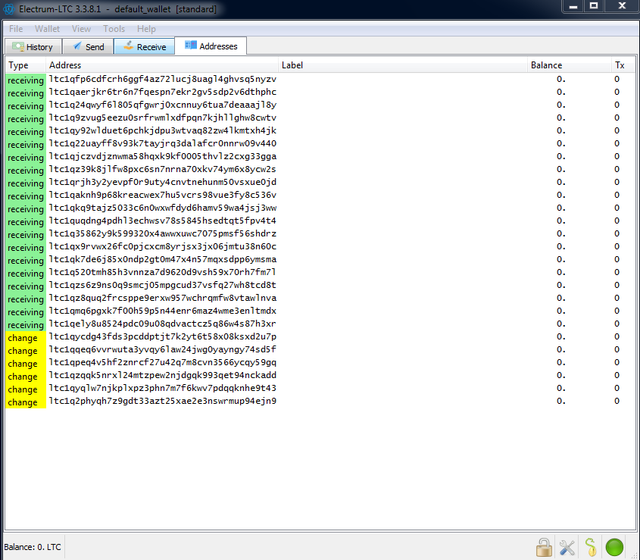The image size is (640, 560).
Task: Select change address ltc1qzqqk5nrxl24mtzpew2njdgqk993qet94nckadd
Action: [x=162, y=376]
